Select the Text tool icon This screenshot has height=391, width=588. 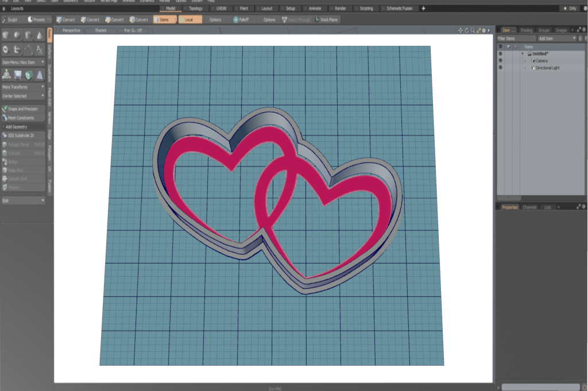pos(40,49)
